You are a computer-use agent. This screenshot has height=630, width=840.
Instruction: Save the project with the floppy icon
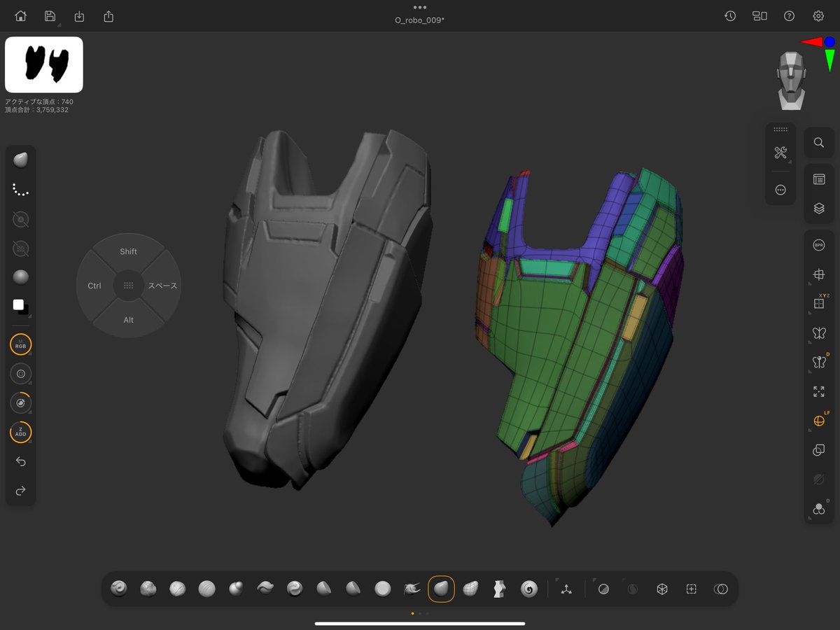tap(50, 16)
